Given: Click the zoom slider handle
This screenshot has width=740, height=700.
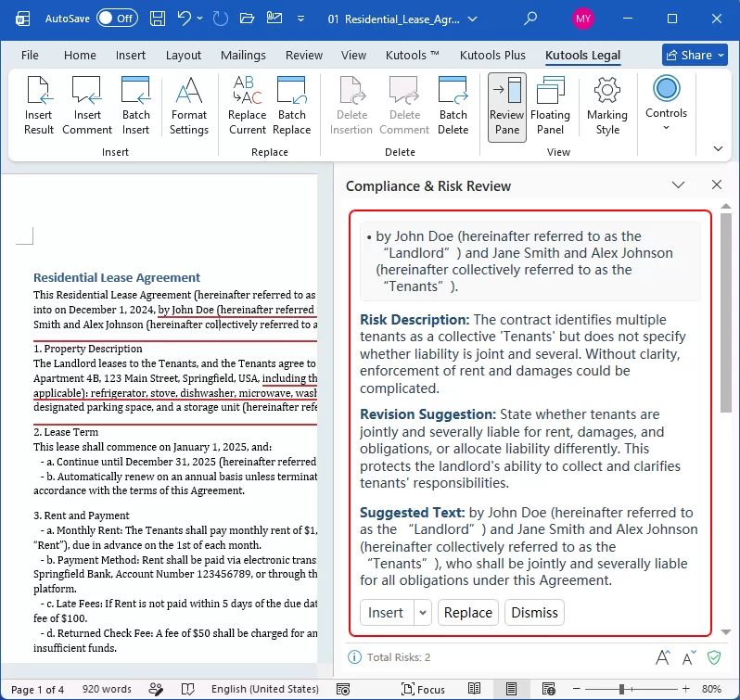Looking at the screenshot, I should pyautogui.click(x=622, y=689).
